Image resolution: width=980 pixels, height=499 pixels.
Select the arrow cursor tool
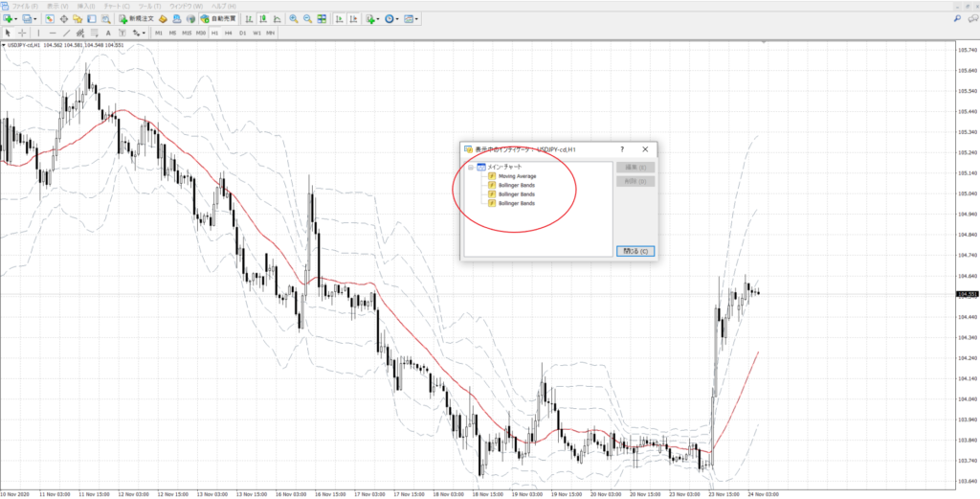(x=8, y=33)
